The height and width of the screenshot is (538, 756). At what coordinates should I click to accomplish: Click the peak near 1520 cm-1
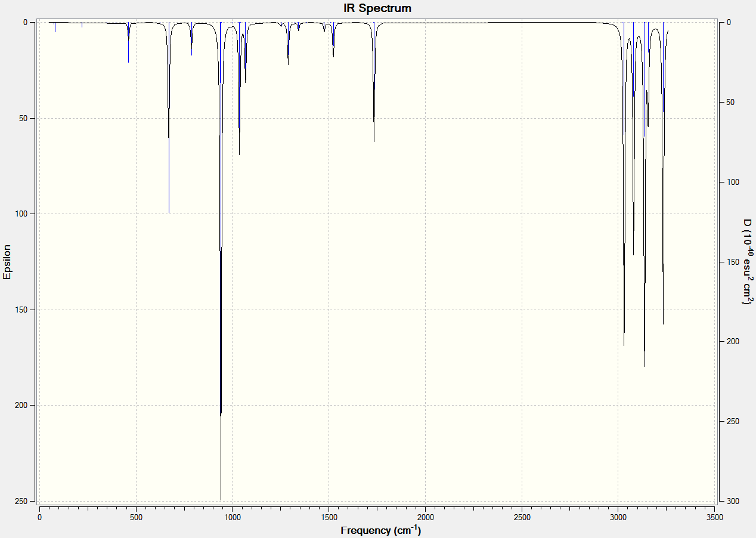(x=333, y=55)
